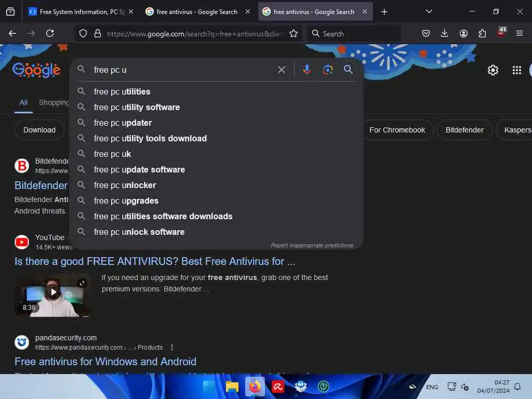Screen dimensions: 532x399
Task: Go to the Google logo homepage
Action: pos(36,70)
